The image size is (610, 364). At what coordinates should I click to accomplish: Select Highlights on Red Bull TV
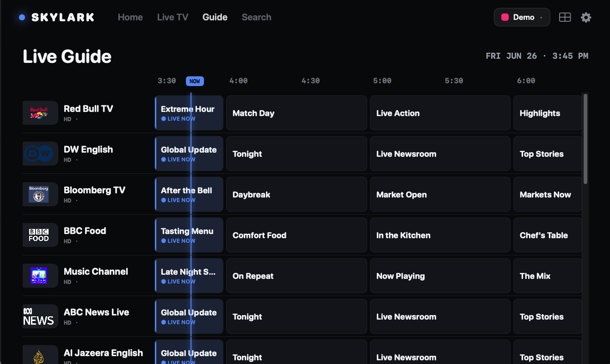tap(548, 113)
